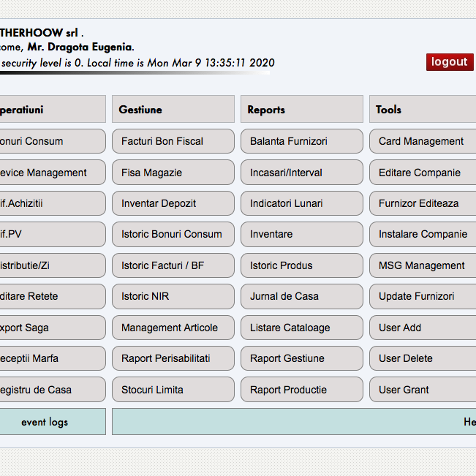Go to Management Articole
This screenshot has height=476, width=476.
(x=173, y=328)
